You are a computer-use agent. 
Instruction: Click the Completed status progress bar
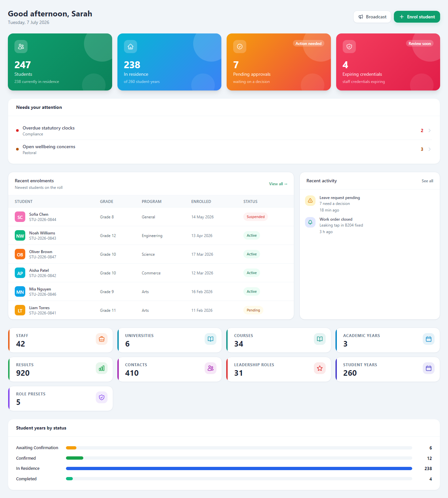(239, 479)
